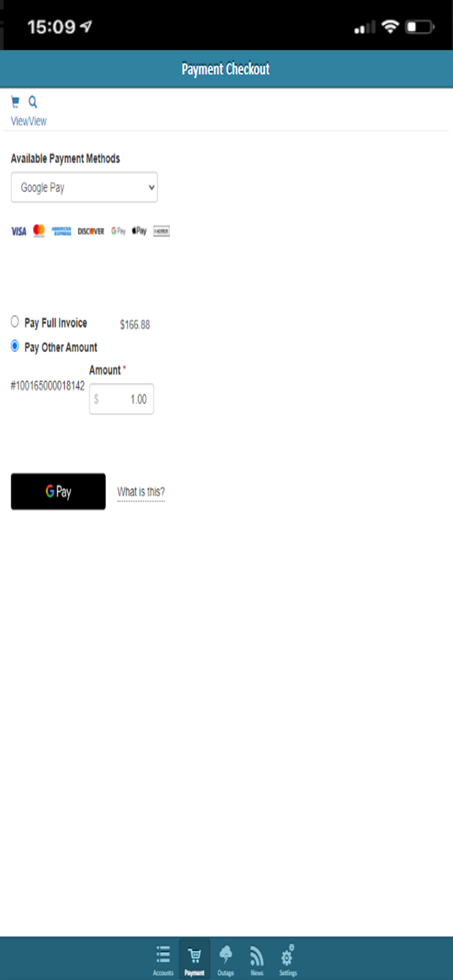Click the What is this? link

[x=141, y=492]
